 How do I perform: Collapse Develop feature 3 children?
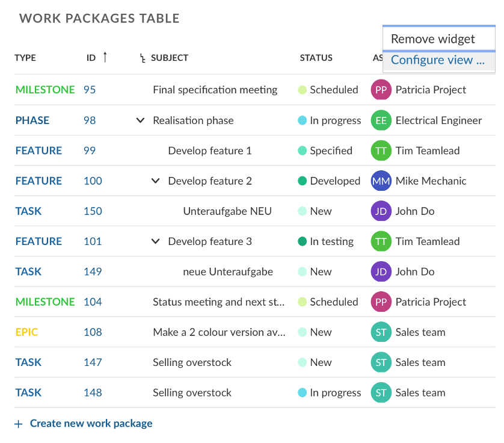tap(155, 241)
